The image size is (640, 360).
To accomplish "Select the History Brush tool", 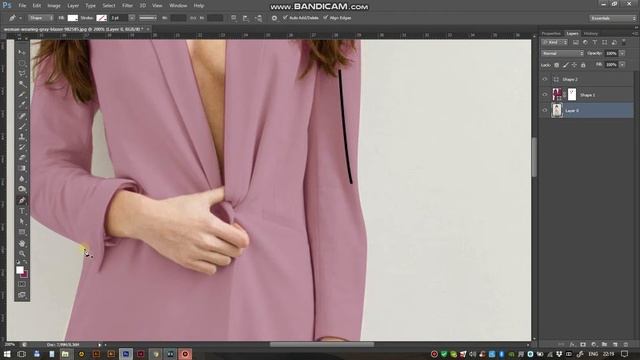I will click(x=22, y=147).
